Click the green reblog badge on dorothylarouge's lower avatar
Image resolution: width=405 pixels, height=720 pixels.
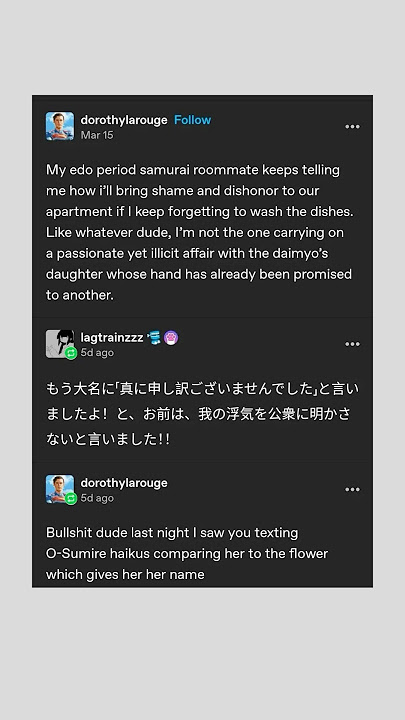pyautogui.click(x=71, y=499)
